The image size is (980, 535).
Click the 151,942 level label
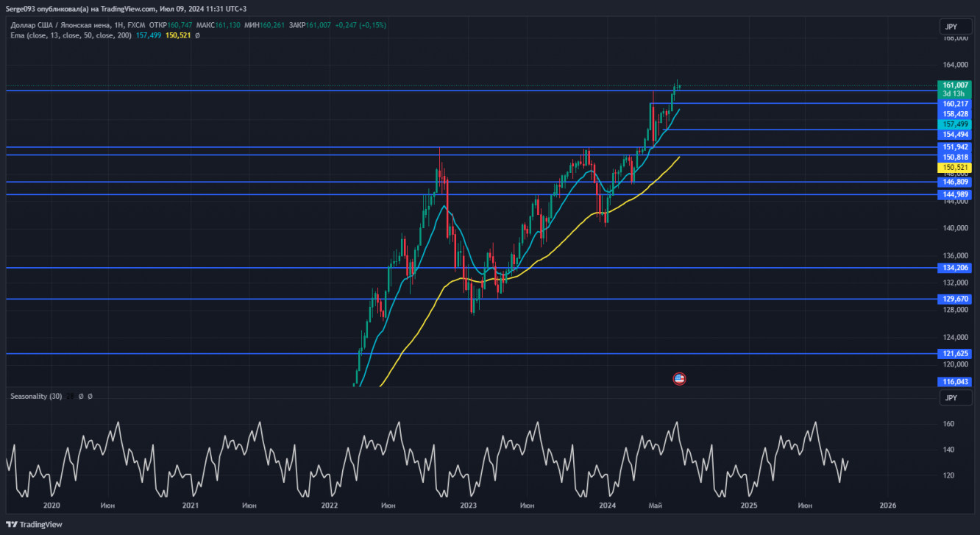(955, 147)
